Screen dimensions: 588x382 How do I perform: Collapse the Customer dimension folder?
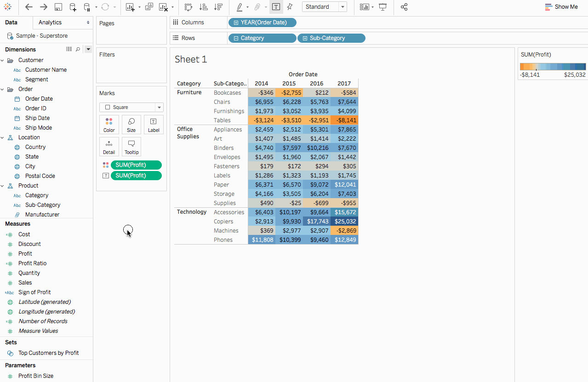tap(4, 60)
